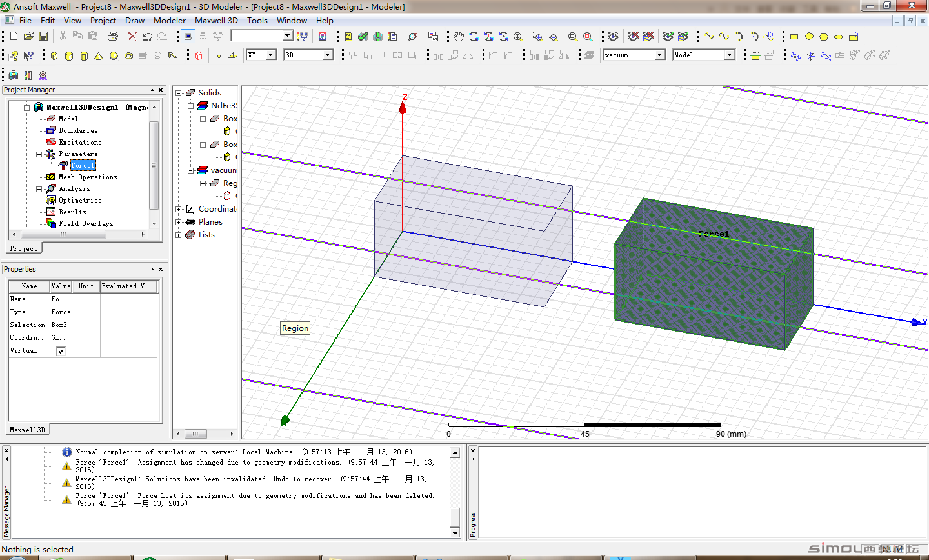Select the Draw rectangle tool
Screen dimensions: 929x560
click(794, 37)
